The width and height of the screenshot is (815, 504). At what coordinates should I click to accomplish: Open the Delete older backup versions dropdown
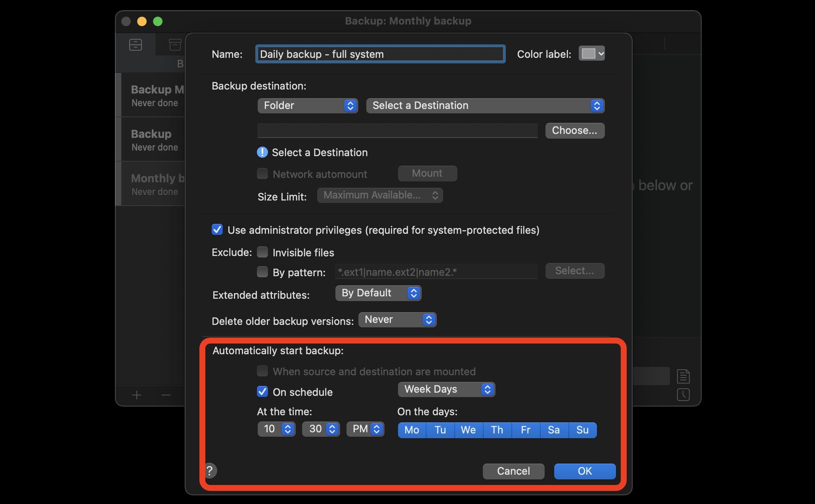(397, 320)
